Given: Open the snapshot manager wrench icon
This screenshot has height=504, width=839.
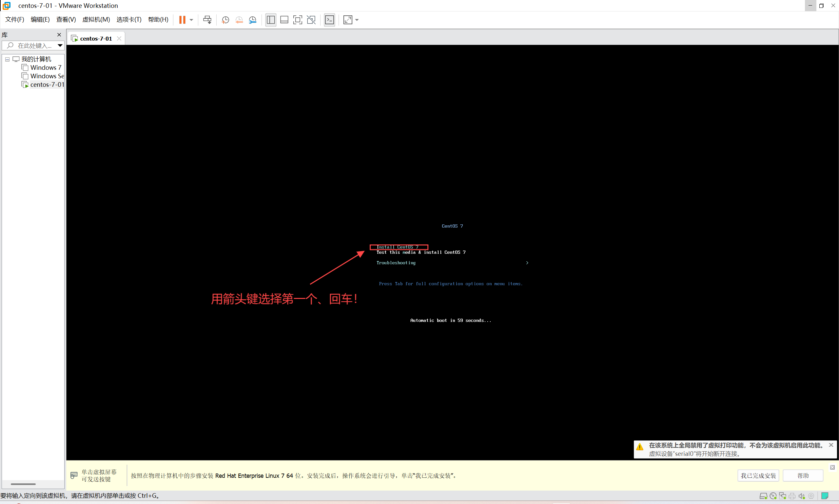Looking at the screenshot, I should 252,20.
